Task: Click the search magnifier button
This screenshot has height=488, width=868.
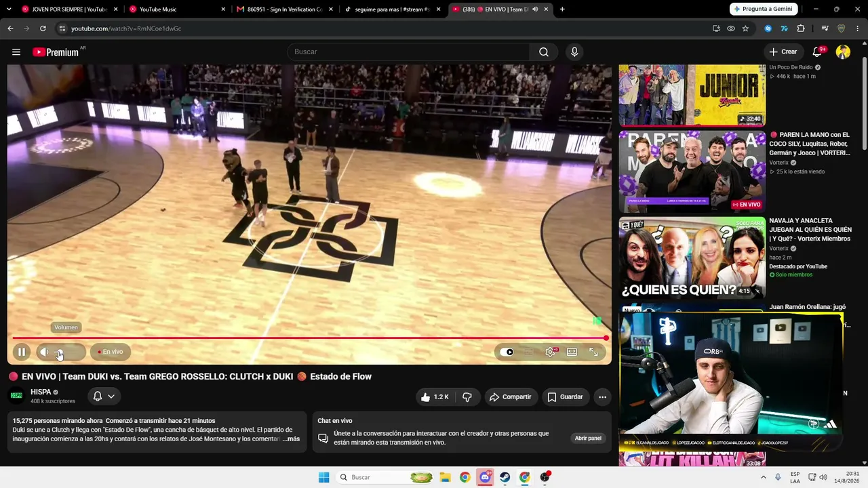Action: coord(544,52)
